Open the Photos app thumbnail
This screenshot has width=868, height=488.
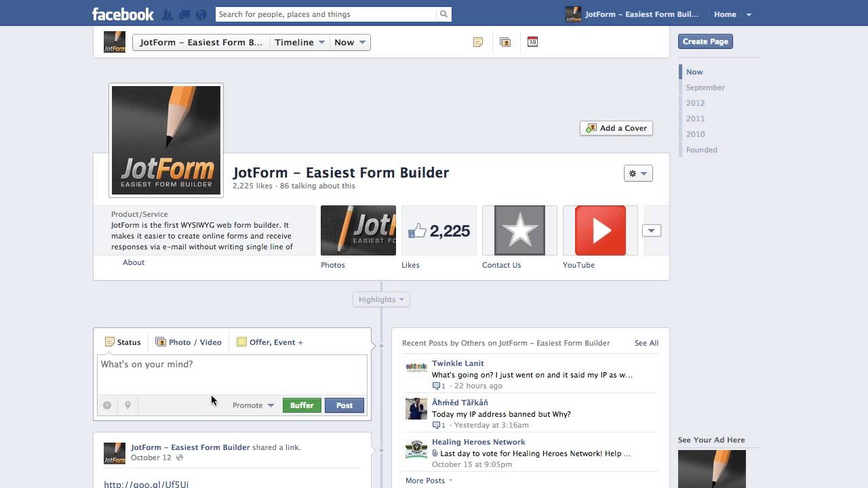pyautogui.click(x=358, y=230)
